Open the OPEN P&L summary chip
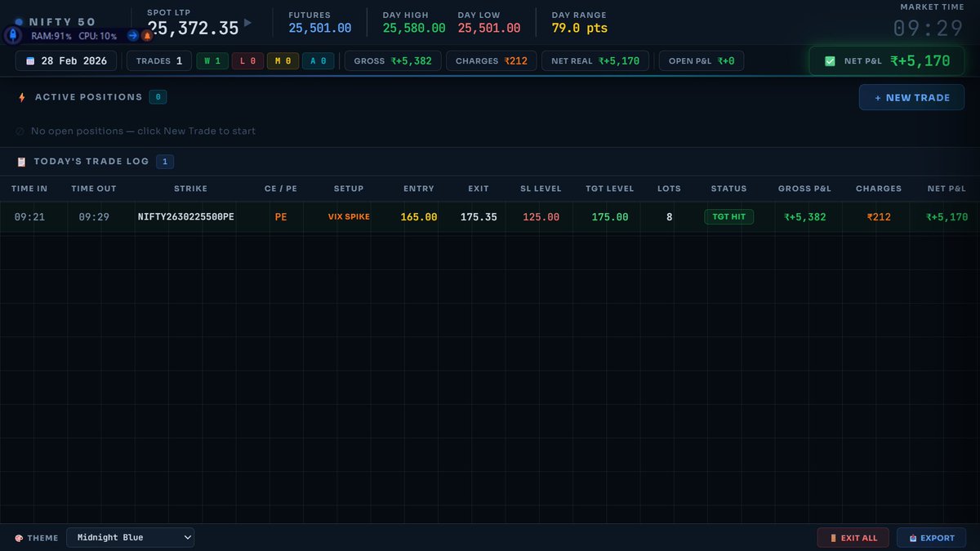The height and width of the screenshot is (551, 980). point(701,60)
